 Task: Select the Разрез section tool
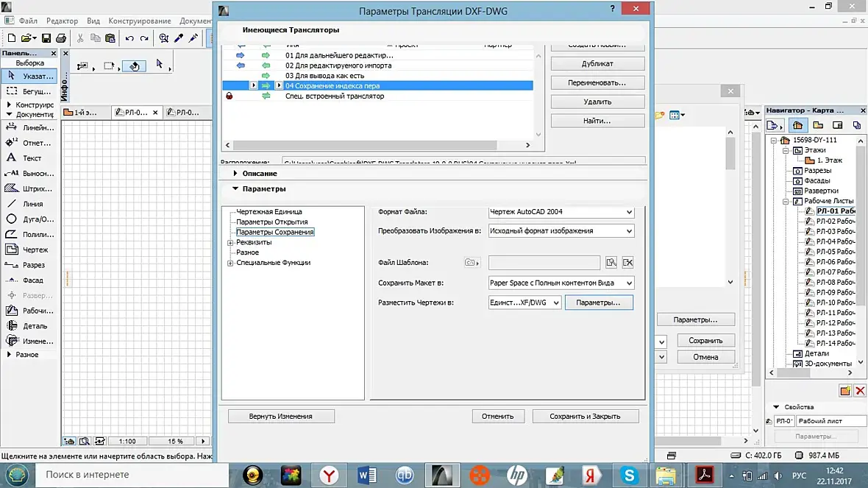(x=29, y=265)
